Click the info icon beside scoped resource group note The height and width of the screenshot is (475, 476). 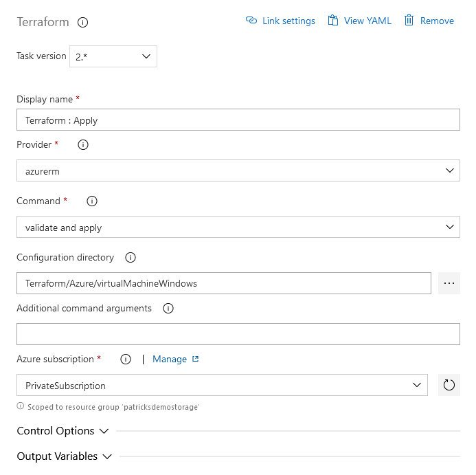click(x=21, y=406)
